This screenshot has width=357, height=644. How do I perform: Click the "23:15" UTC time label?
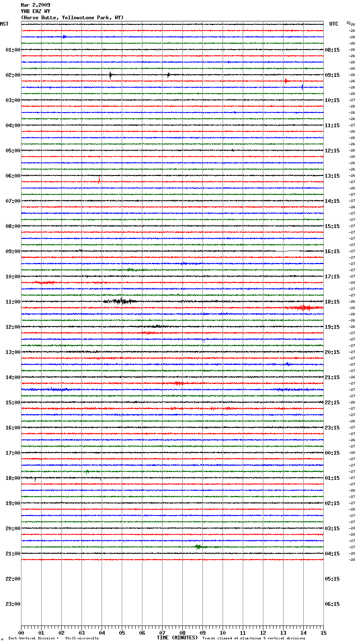[x=332, y=428]
